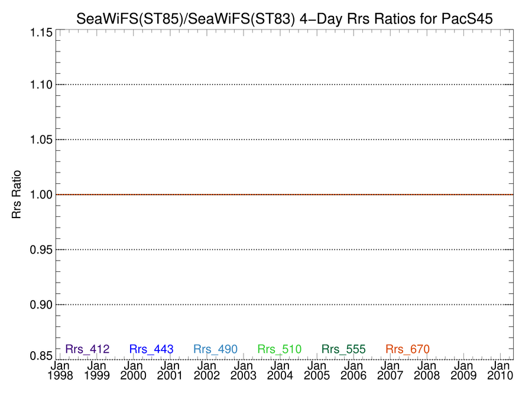Select the Rrs_490 legend label
Image resolution: width=532 pixels, height=399 pixels.
[215, 349]
